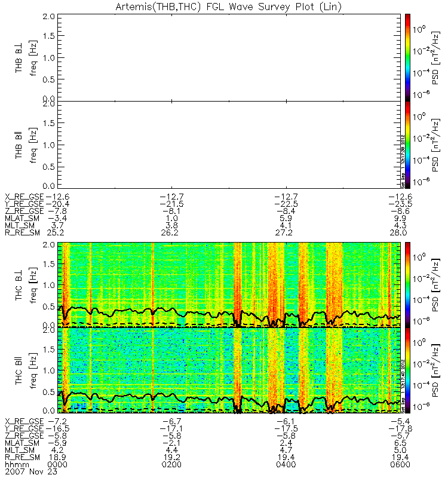
Task: Select time tick label 0000
Action: [x=57, y=465]
